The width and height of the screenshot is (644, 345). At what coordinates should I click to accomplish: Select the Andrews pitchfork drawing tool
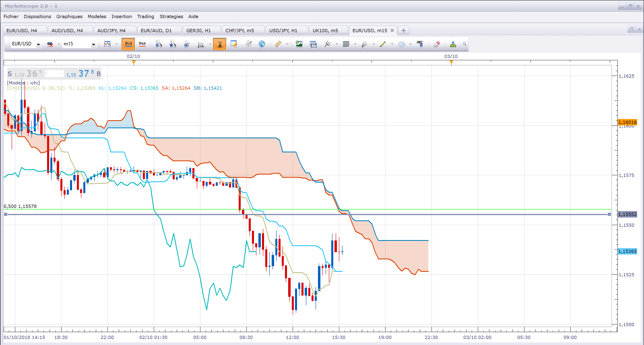tap(328, 44)
